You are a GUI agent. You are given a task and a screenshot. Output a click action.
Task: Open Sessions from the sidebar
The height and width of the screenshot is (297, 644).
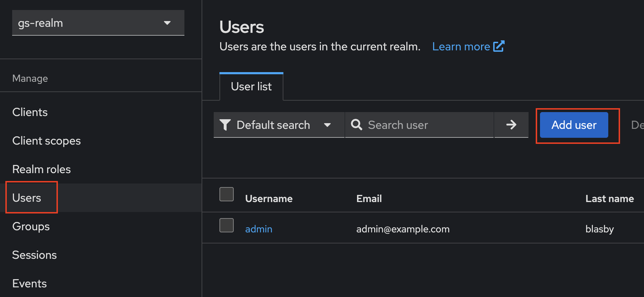(x=35, y=255)
